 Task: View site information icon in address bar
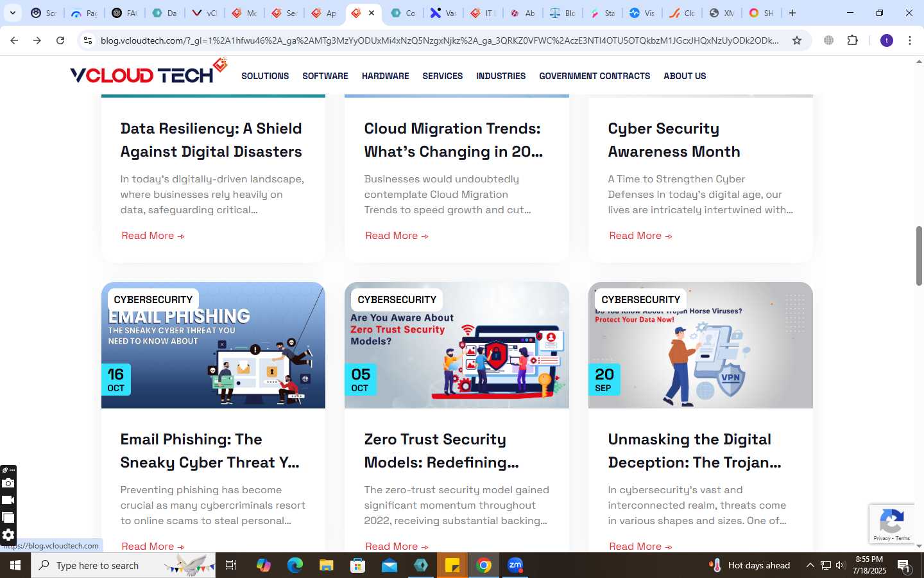pos(88,40)
